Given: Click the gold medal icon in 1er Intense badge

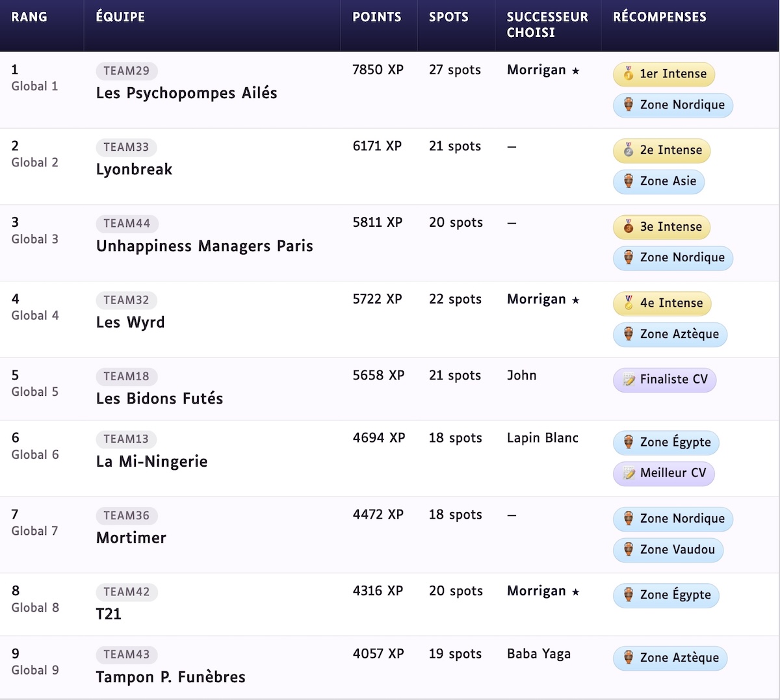Looking at the screenshot, I should tap(629, 73).
